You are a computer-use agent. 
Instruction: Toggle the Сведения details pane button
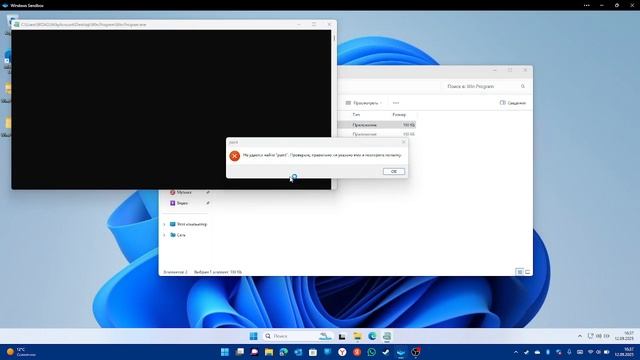(513, 103)
